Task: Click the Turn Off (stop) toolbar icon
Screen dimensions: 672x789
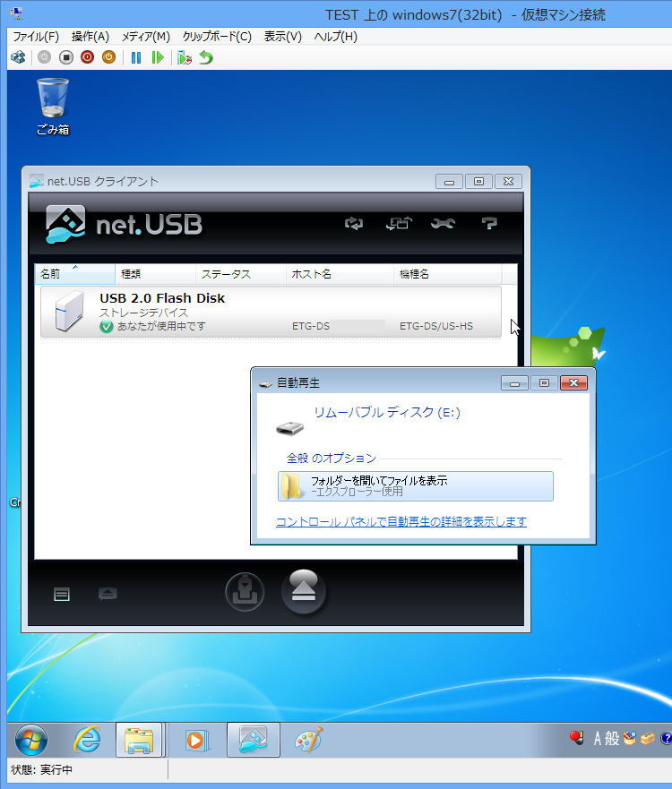Action: 66,57
